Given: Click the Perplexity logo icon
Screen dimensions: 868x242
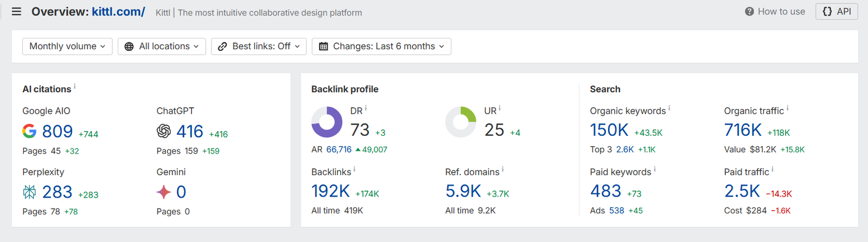Looking at the screenshot, I should click(29, 192).
